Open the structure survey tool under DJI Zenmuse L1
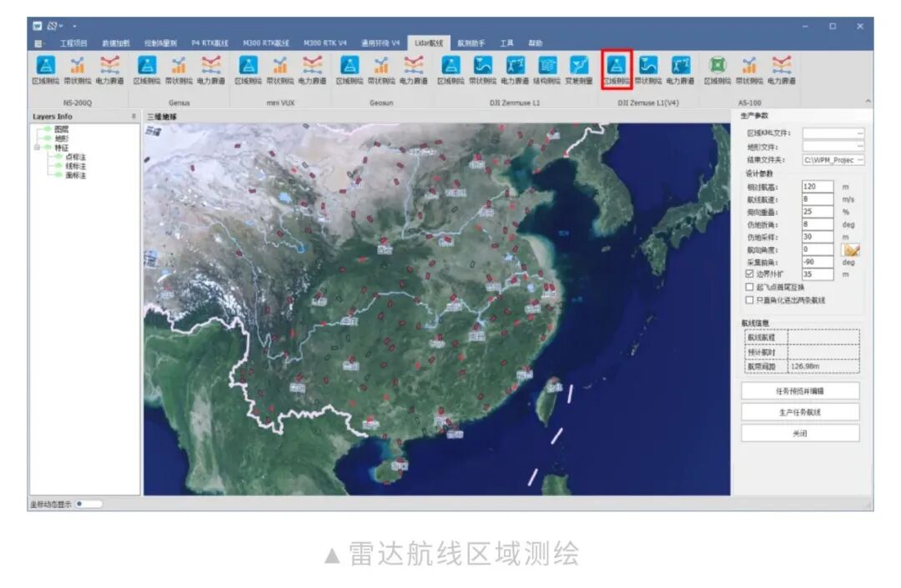 click(546, 70)
